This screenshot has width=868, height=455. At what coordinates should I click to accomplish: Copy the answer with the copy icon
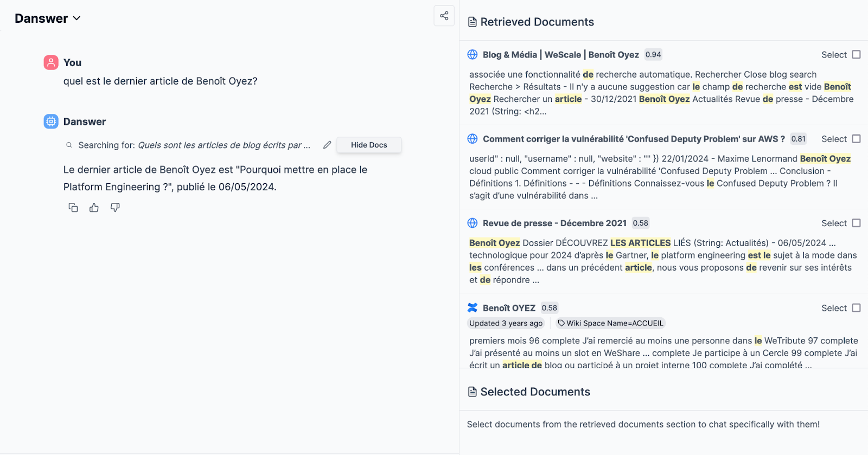[x=73, y=207]
